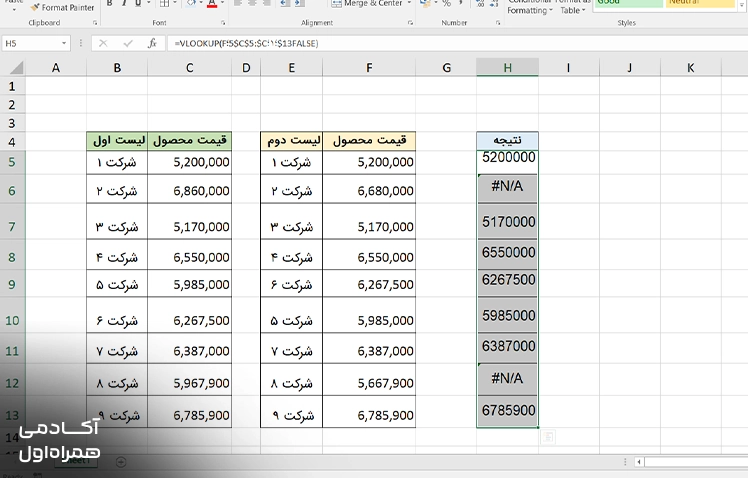Image resolution: width=748 pixels, height=478 pixels.
Task: Open the Format as Table menu
Action: click(572, 7)
